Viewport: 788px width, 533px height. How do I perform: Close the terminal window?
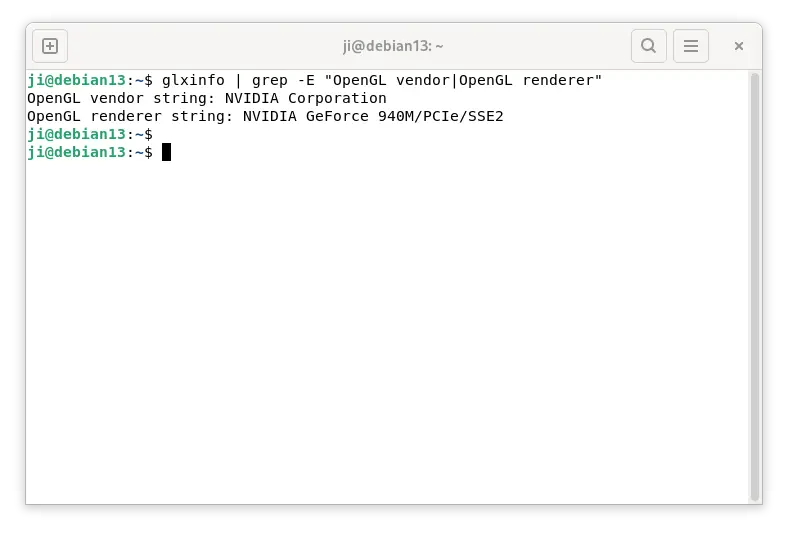pos(738,46)
